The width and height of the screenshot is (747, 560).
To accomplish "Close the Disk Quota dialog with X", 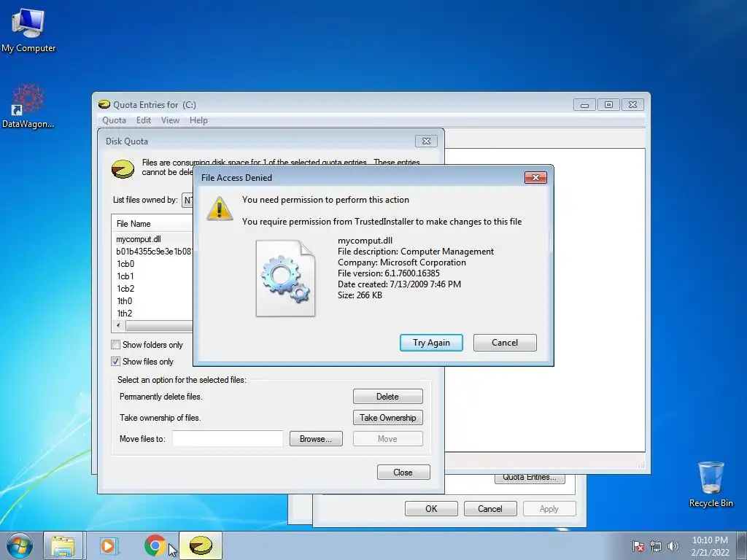I will [426, 141].
